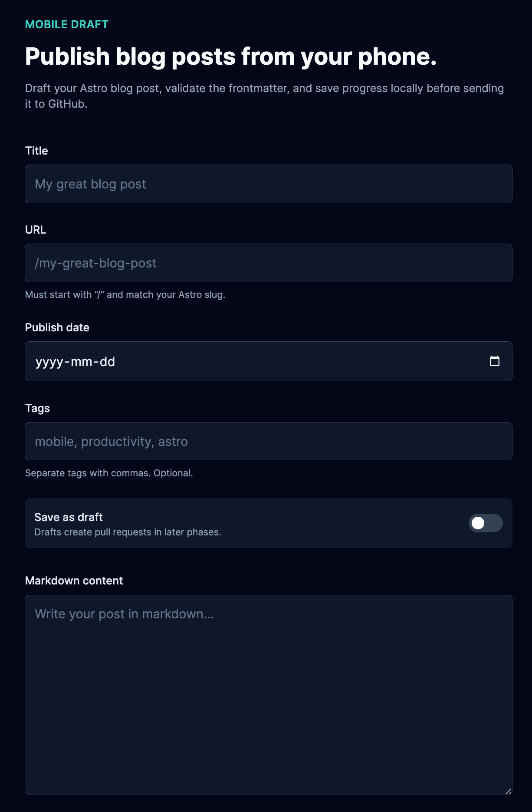Click the Save as draft label text

[x=69, y=517]
